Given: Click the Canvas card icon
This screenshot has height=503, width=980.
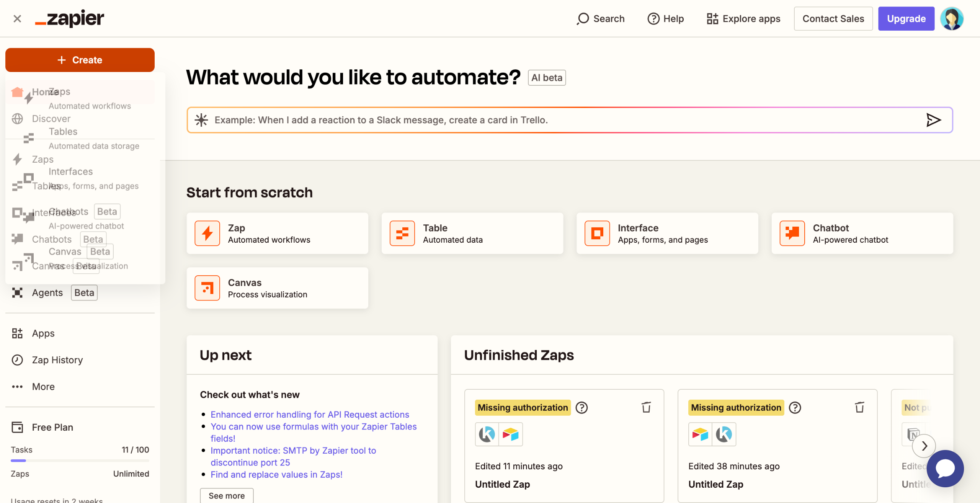Looking at the screenshot, I should coord(207,288).
